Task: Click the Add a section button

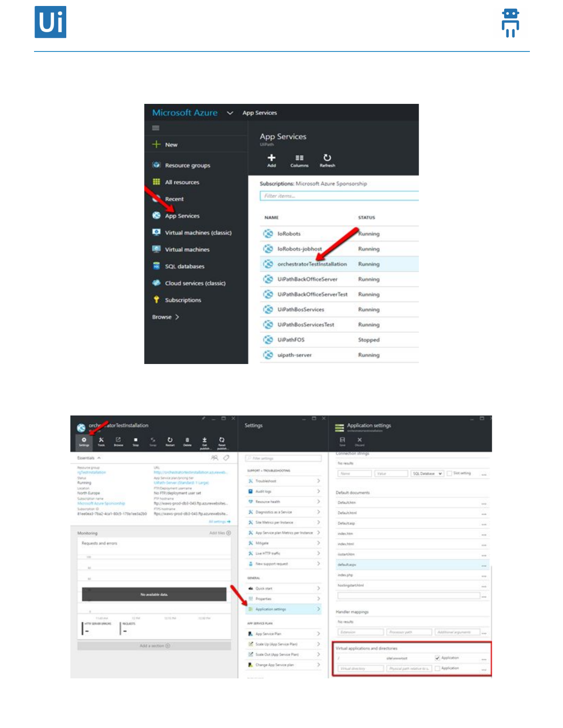Action: (x=154, y=646)
